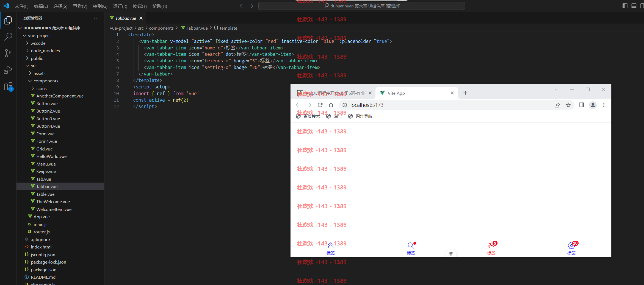View site information icon in address bar

pyautogui.click(x=345, y=105)
